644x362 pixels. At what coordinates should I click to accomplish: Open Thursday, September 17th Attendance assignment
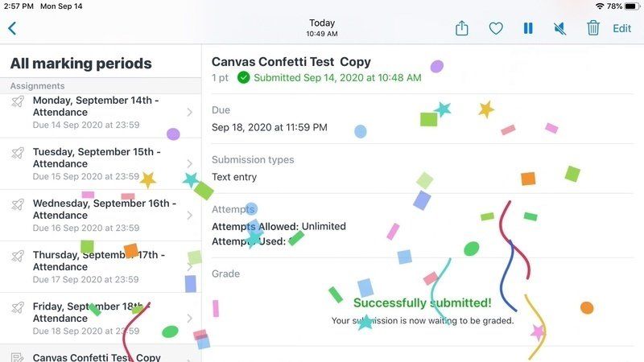[x=97, y=266]
